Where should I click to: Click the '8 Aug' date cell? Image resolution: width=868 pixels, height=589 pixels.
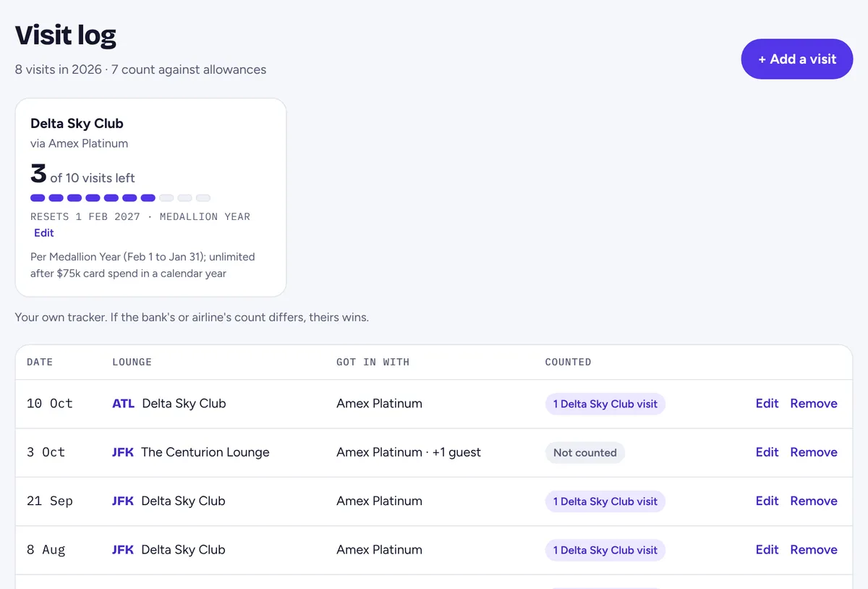pyautogui.click(x=46, y=550)
